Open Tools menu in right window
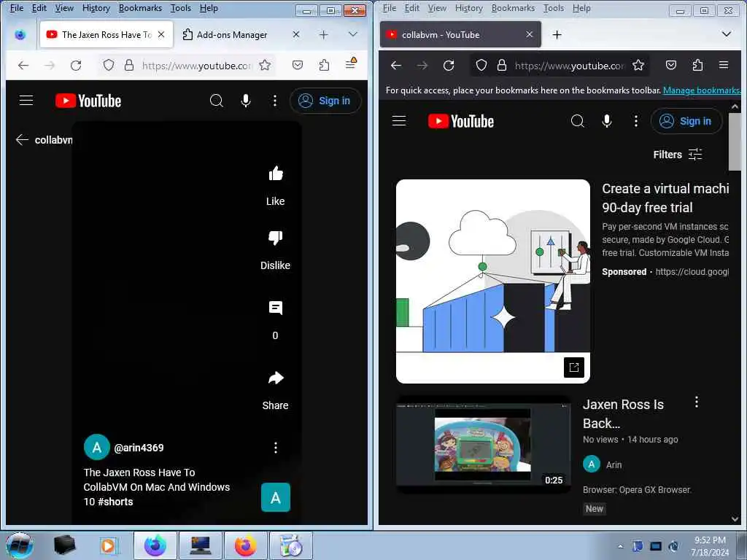The height and width of the screenshot is (560, 747). (554, 8)
